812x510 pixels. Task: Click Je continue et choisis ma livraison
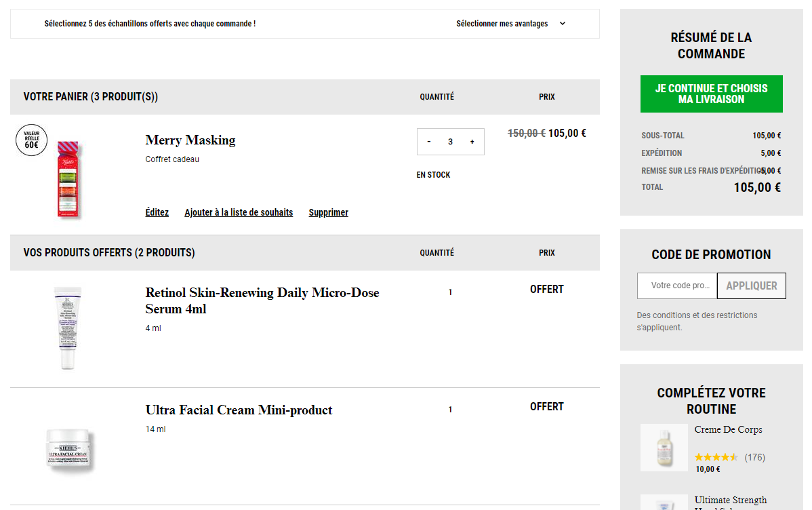[711, 94]
